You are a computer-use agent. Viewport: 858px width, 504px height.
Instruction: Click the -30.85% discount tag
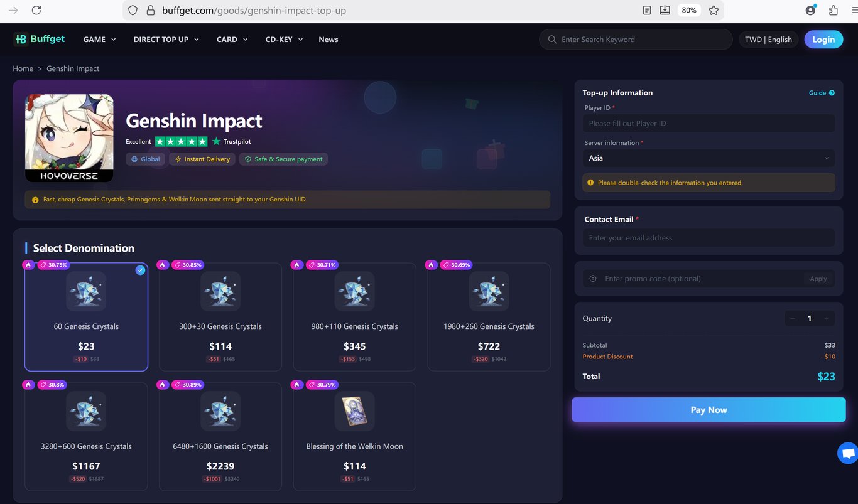click(x=187, y=265)
